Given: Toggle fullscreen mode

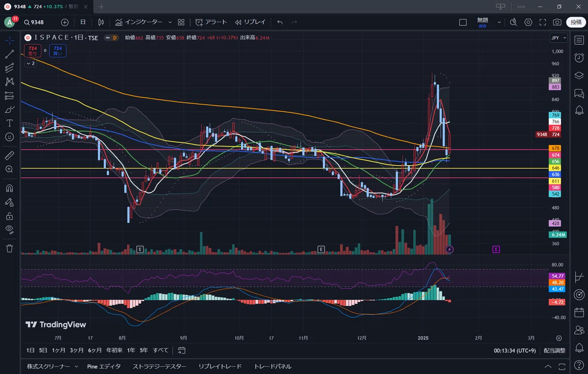Looking at the screenshot, I should click(x=543, y=22).
